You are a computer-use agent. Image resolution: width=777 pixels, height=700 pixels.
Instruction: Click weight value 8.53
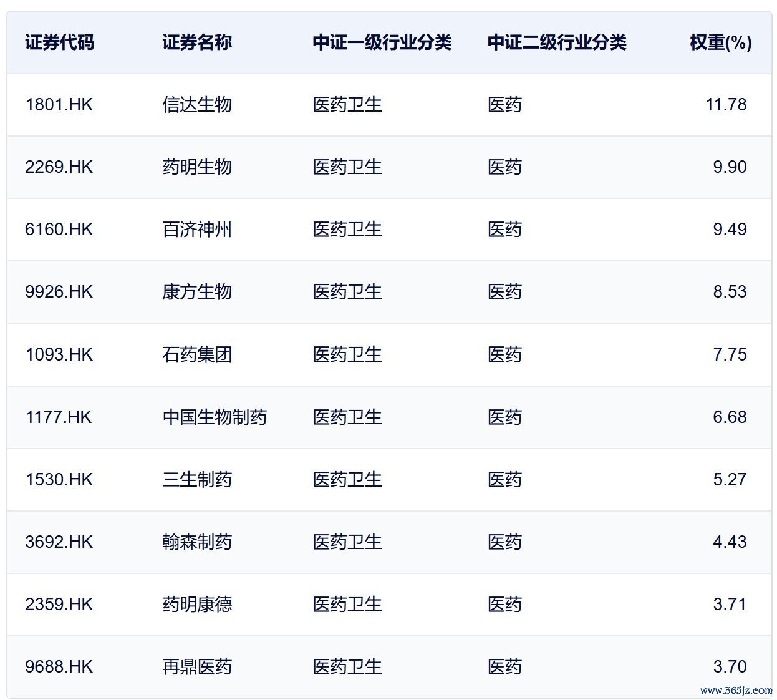730,292
